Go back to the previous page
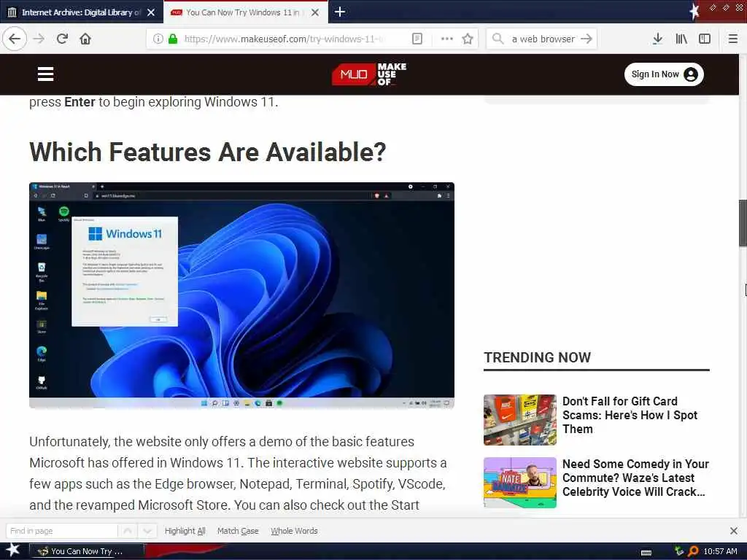 [x=15, y=39]
